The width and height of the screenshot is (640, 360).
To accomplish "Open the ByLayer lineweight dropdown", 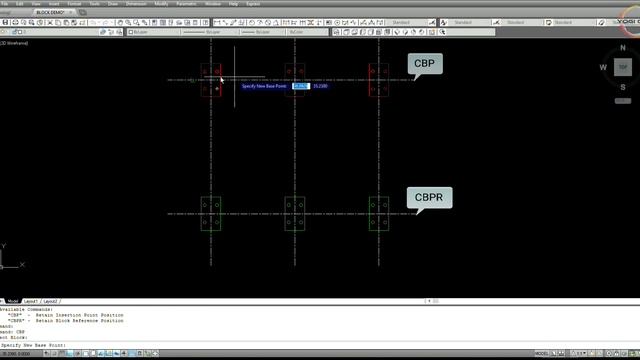I will point(262,32).
